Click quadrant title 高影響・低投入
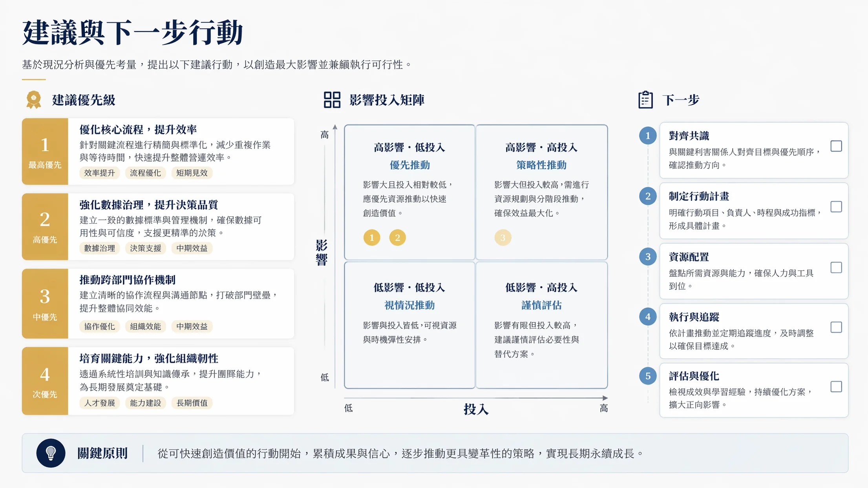 coord(409,147)
